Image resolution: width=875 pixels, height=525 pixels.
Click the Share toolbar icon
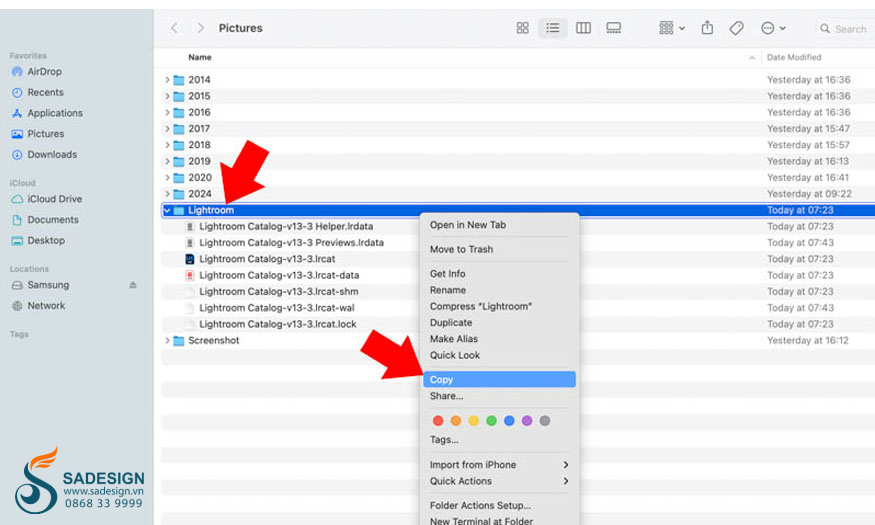(x=708, y=28)
